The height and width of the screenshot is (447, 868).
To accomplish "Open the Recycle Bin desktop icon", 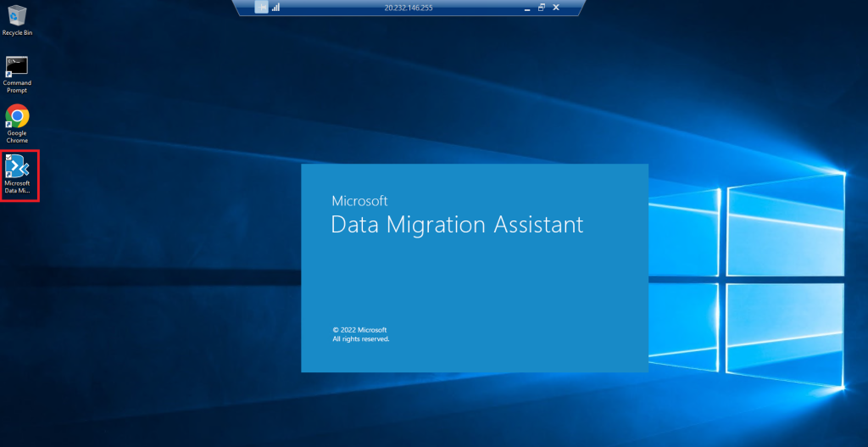I will point(17,20).
